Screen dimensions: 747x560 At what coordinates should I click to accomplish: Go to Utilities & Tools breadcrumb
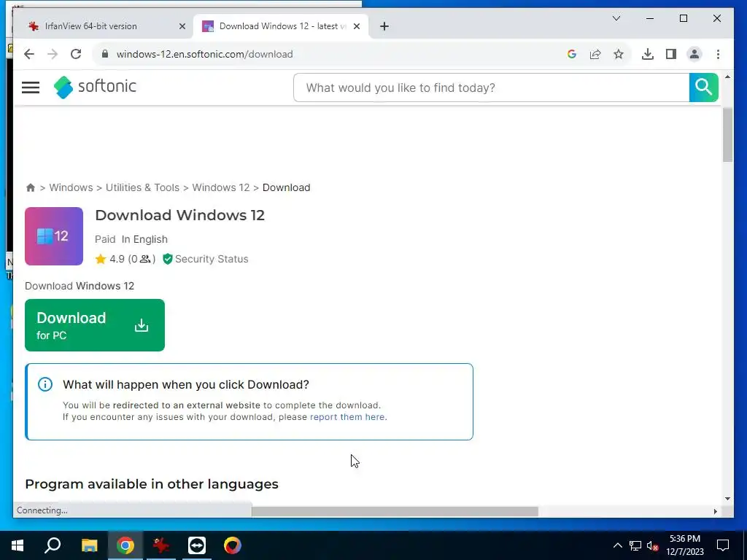tap(142, 187)
